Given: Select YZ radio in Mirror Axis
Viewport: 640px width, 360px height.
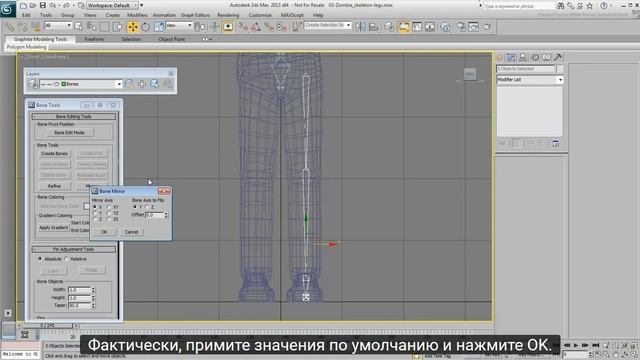Looking at the screenshot, I should coord(109,213).
